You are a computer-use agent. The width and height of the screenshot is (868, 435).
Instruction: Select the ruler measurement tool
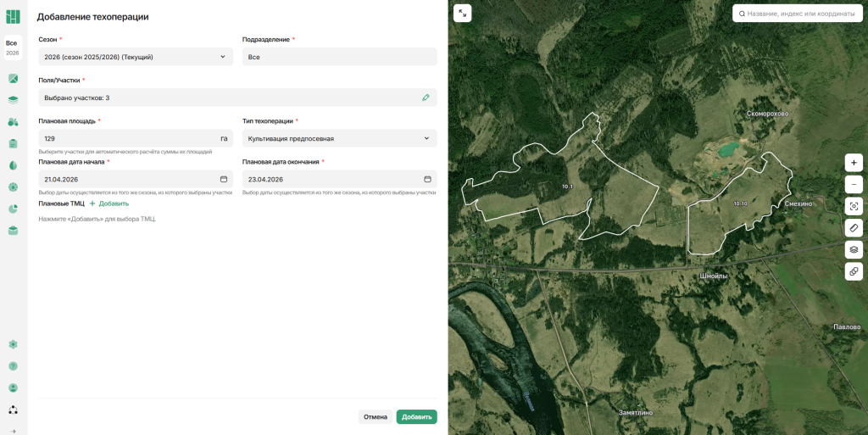(854, 228)
